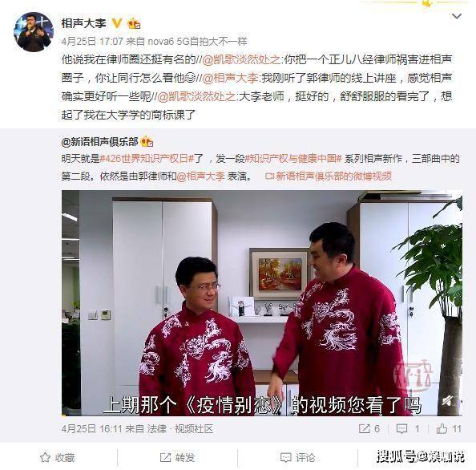Open 相声大李 profile avatar

[x=34, y=32]
